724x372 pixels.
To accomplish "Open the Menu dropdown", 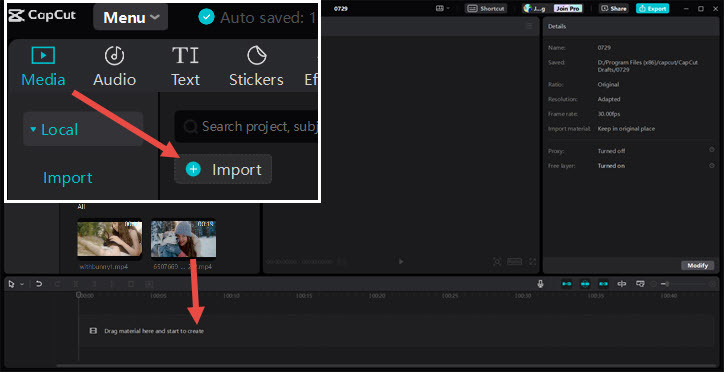I will 131,18.
